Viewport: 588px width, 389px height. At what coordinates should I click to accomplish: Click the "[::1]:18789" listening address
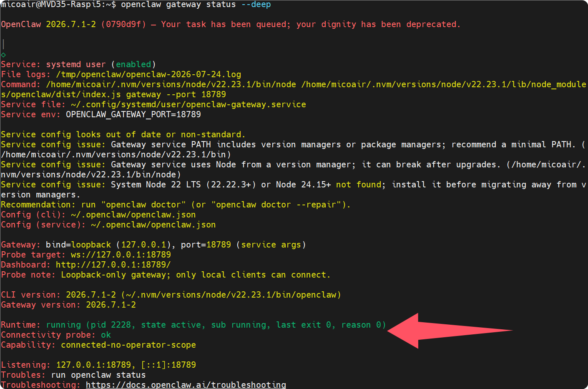click(168, 365)
